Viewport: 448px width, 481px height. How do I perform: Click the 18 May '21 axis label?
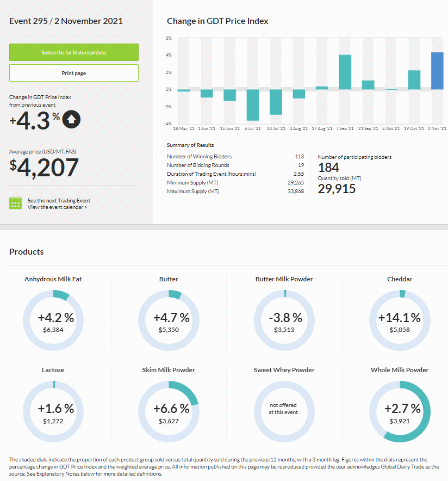tap(184, 128)
